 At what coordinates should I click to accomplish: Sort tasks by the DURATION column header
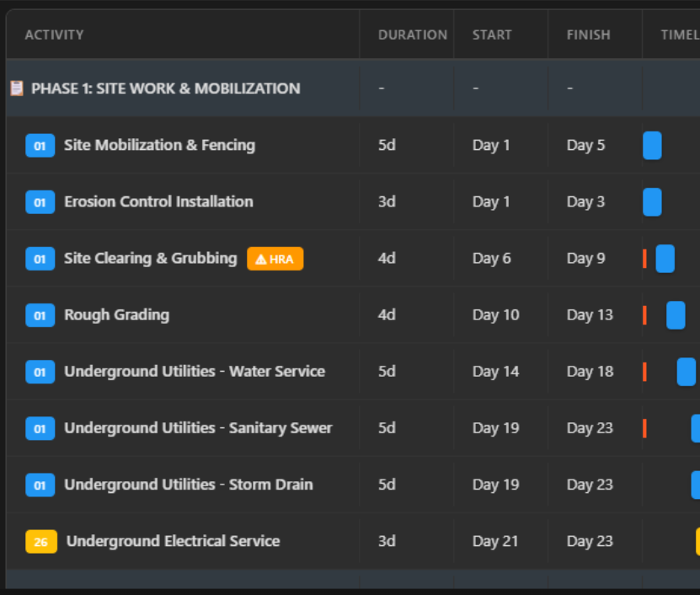413,35
